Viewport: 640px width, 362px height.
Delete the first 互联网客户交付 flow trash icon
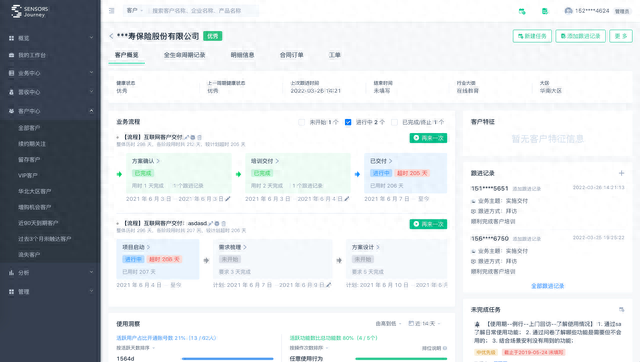(x=199, y=137)
